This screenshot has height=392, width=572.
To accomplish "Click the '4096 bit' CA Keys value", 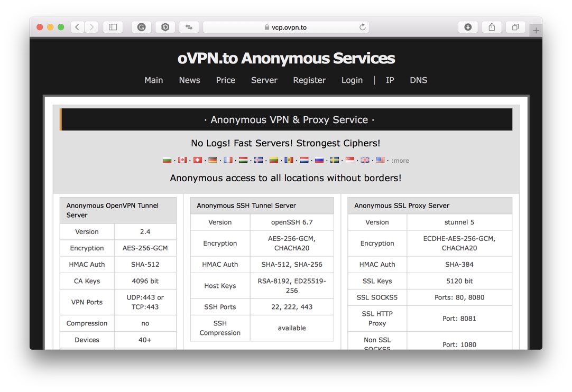I will pyautogui.click(x=145, y=281).
